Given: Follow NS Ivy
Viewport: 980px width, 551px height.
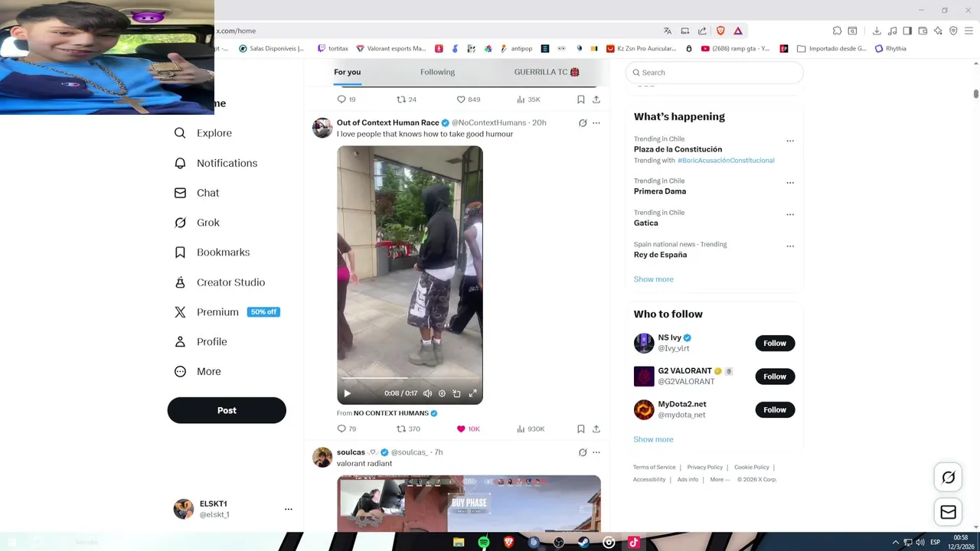Looking at the screenshot, I should coord(775,343).
